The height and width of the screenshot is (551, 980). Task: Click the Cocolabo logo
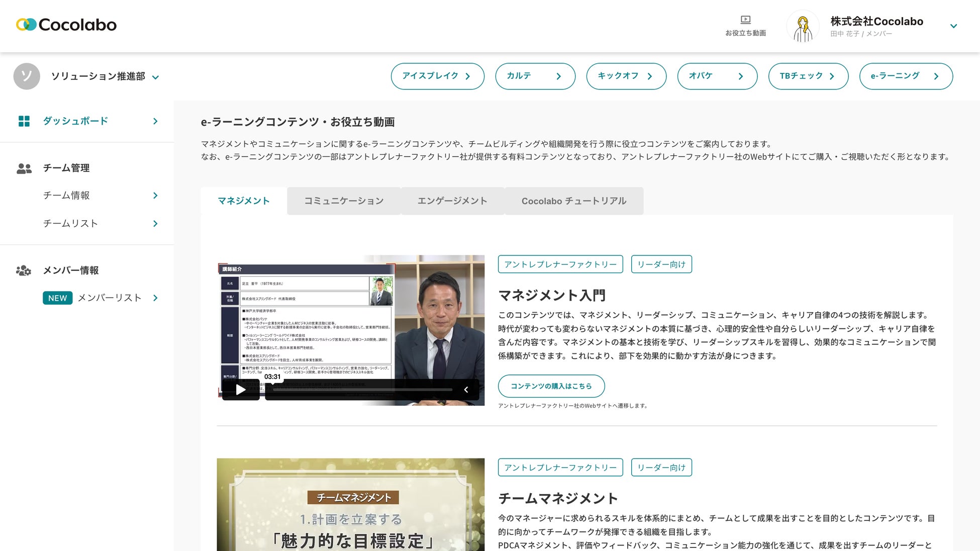[x=66, y=25]
